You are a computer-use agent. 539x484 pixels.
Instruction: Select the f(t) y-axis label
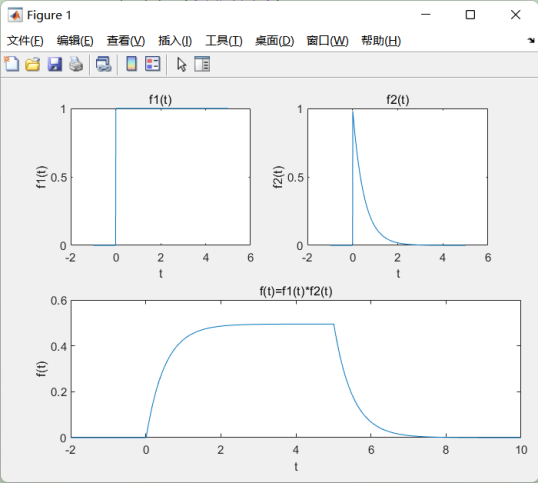(x=41, y=369)
